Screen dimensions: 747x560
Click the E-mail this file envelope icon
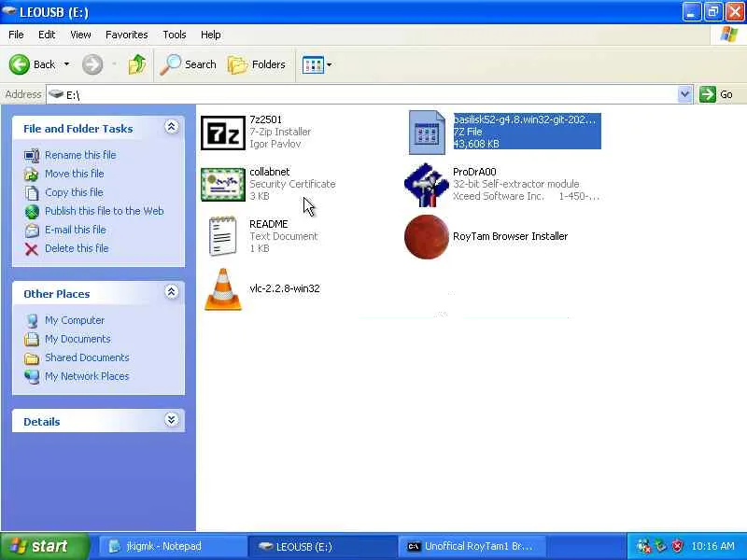pyautogui.click(x=32, y=231)
